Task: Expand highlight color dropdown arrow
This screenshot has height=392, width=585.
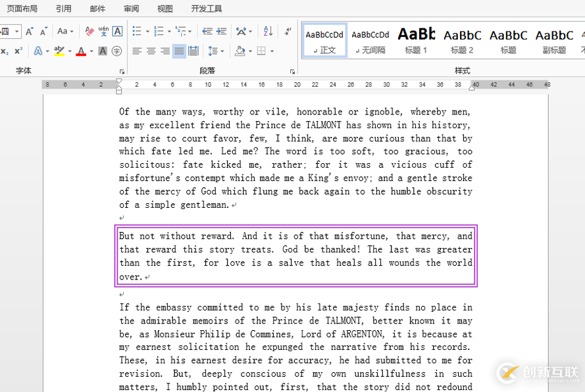Action: (x=69, y=51)
